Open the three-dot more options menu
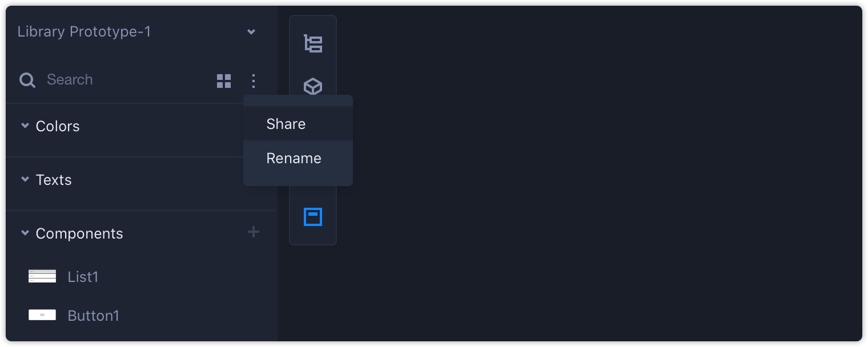 (254, 81)
